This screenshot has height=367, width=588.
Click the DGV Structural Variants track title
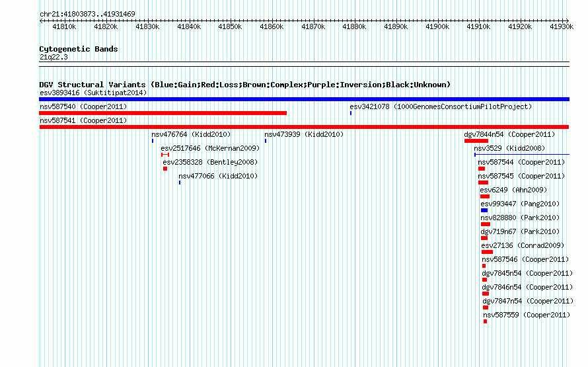tap(245, 85)
